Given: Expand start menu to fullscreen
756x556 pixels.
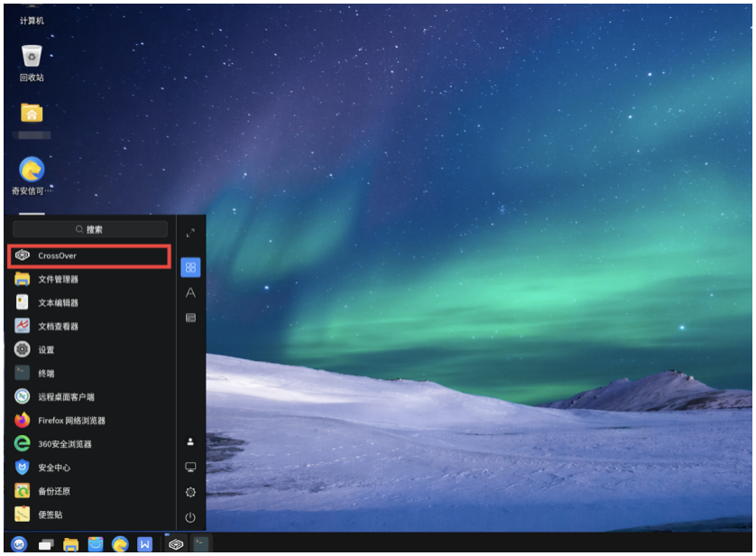Looking at the screenshot, I should tap(190, 233).
